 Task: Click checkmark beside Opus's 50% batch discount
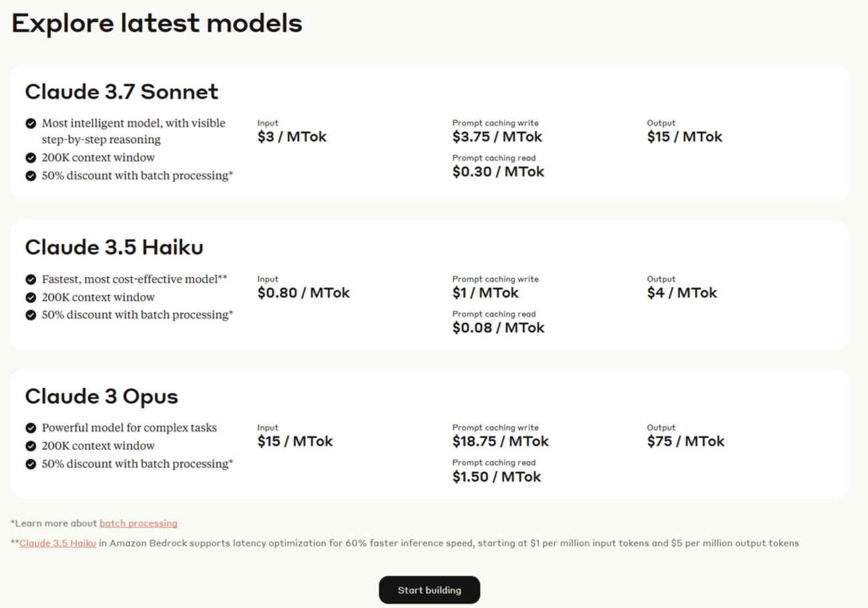(31, 464)
